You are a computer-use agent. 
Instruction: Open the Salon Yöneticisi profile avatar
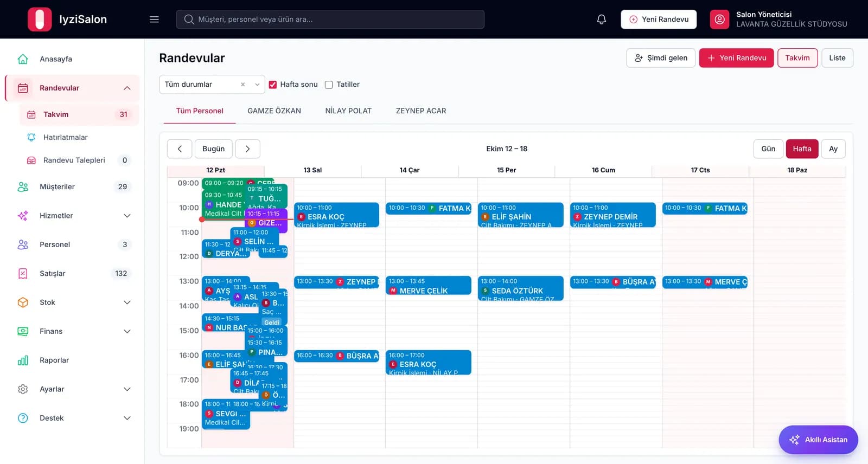point(719,20)
